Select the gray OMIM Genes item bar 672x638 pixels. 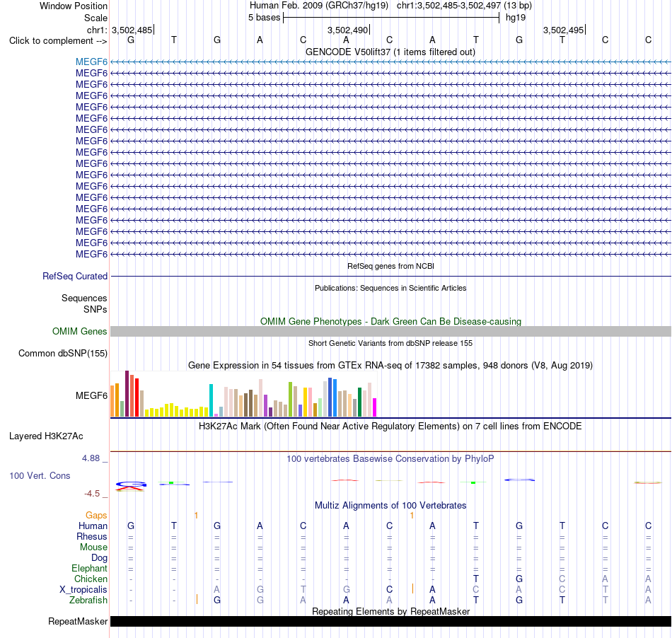click(x=390, y=331)
